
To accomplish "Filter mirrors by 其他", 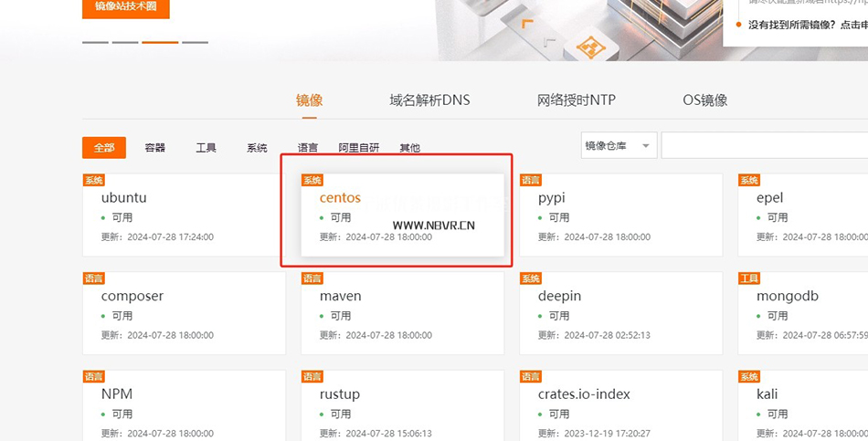I will (409, 148).
